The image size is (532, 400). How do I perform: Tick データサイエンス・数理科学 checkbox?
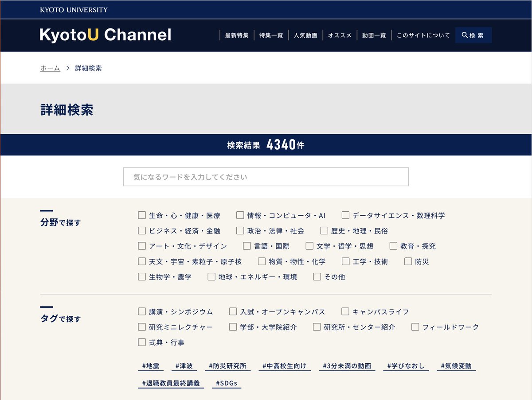pyautogui.click(x=345, y=215)
